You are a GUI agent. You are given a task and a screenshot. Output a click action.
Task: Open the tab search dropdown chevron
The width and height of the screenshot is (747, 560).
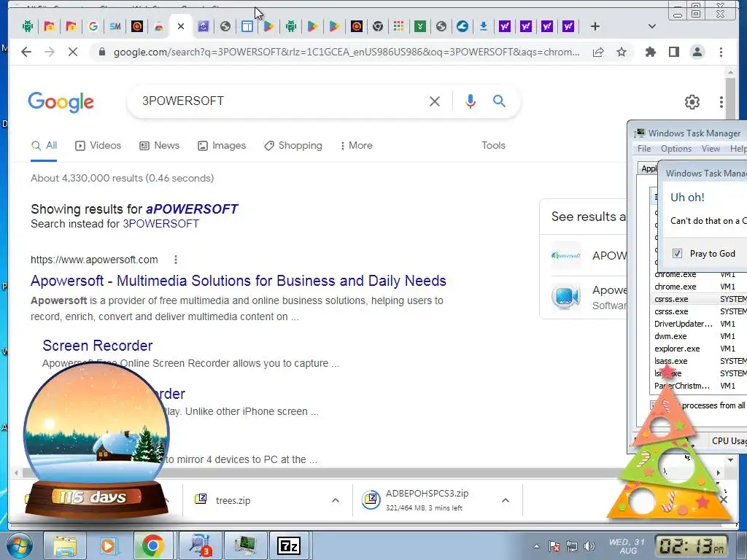651,27
